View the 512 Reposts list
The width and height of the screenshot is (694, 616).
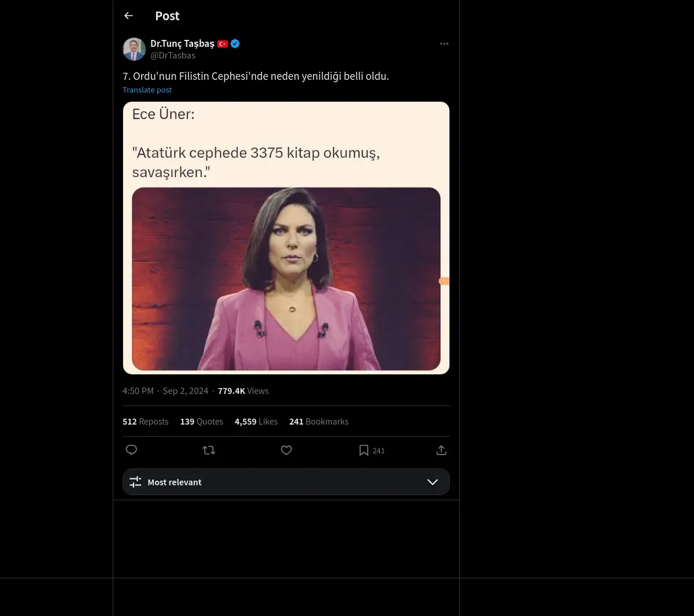click(x=145, y=422)
